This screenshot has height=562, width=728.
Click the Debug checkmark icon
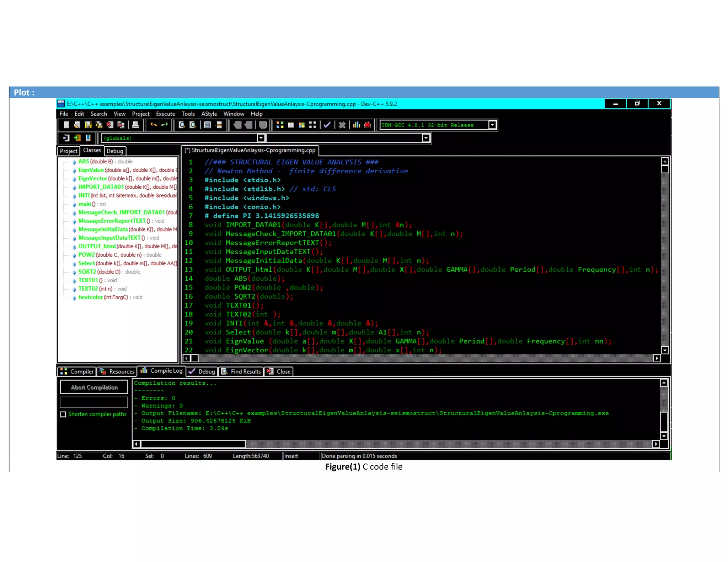pos(327,125)
